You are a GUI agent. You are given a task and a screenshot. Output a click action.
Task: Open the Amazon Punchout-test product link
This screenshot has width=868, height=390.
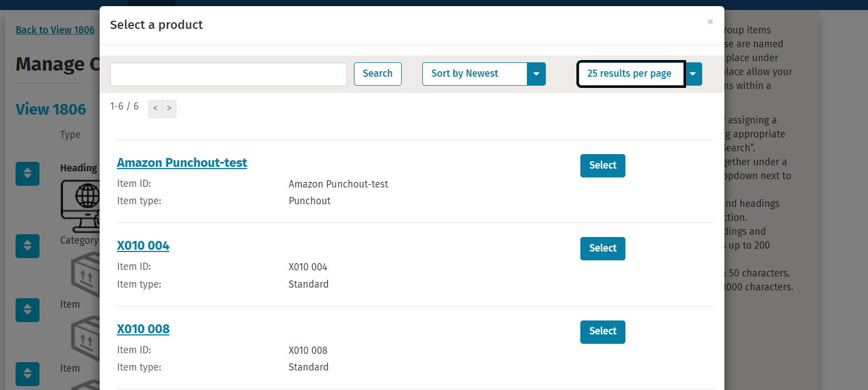182,162
